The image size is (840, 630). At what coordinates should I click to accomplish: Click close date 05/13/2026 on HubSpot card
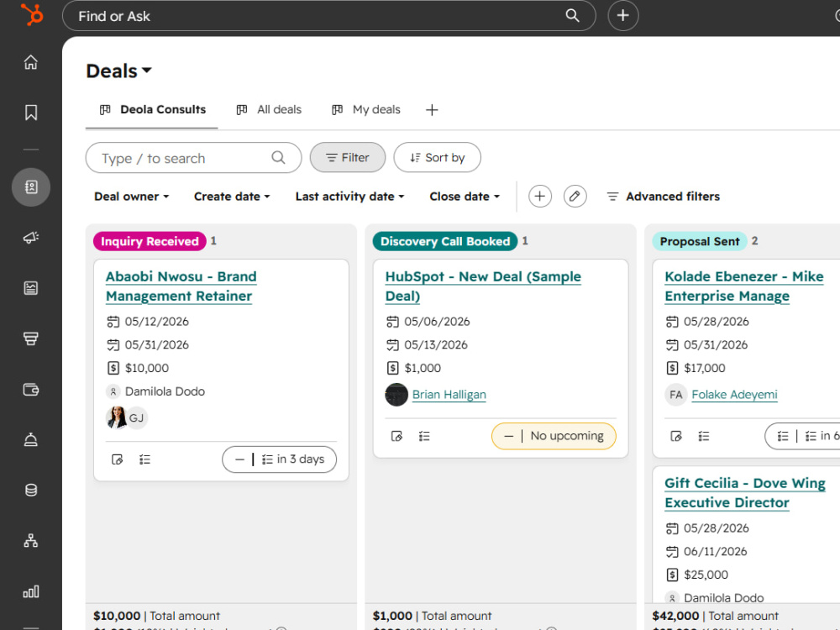pos(436,345)
